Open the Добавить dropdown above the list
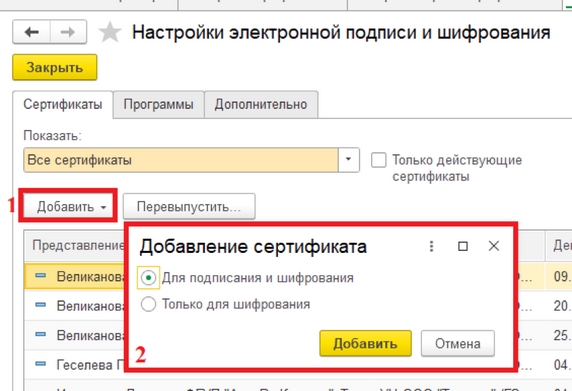 tap(68, 206)
